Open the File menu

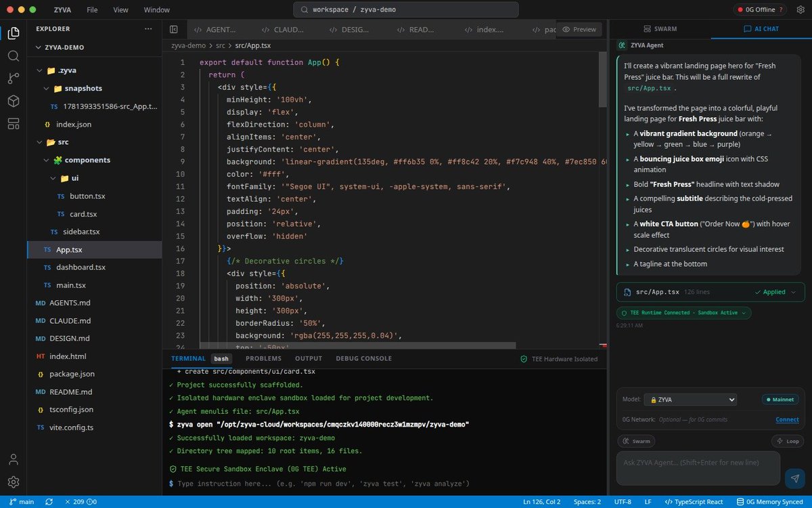[x=92, y=9]
